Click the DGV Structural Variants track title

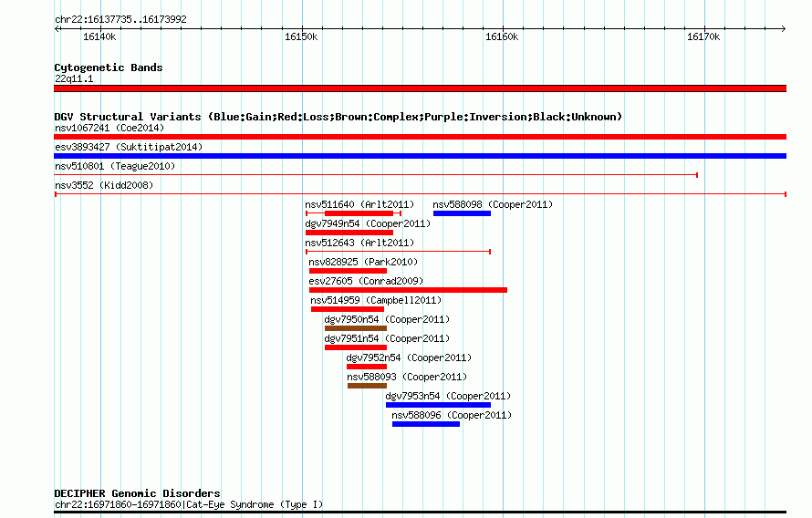pos(338,117)
